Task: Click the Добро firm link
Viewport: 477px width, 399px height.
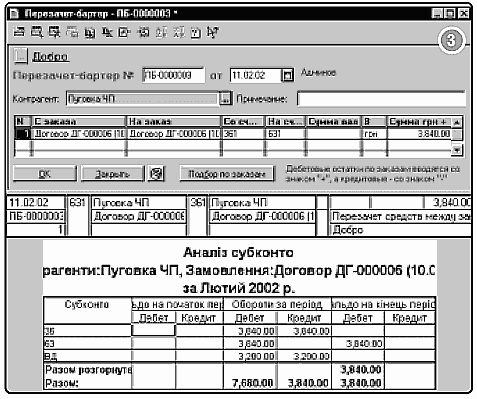Action: [x=50, y=57]
